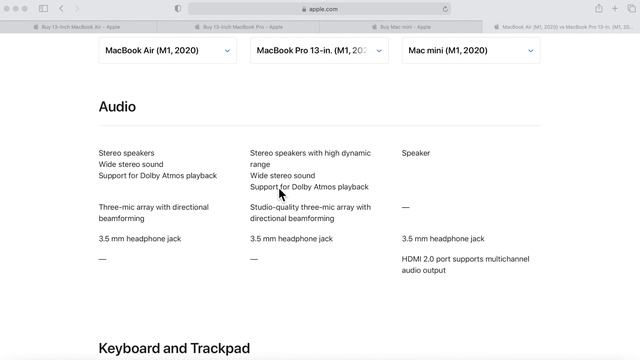Image resolution: width=640 pixels, height=360 pixels.
Task: Click the apple.com address bar
Action: point(320,9)
